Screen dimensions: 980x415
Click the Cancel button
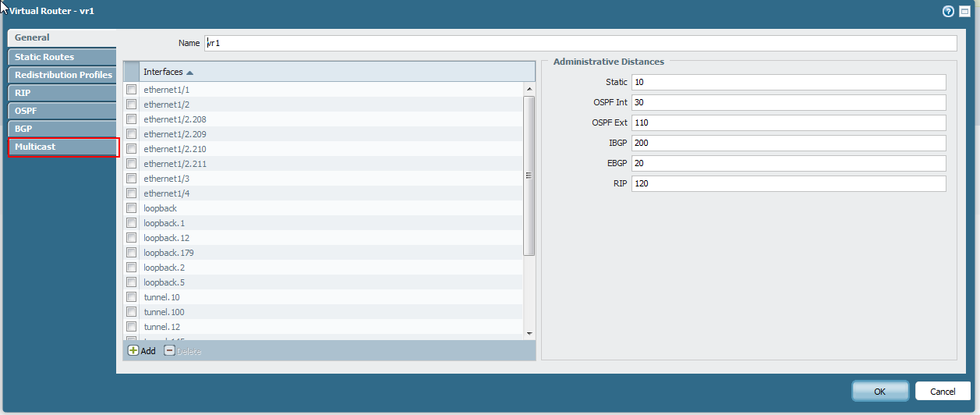(x=943, y=391)
